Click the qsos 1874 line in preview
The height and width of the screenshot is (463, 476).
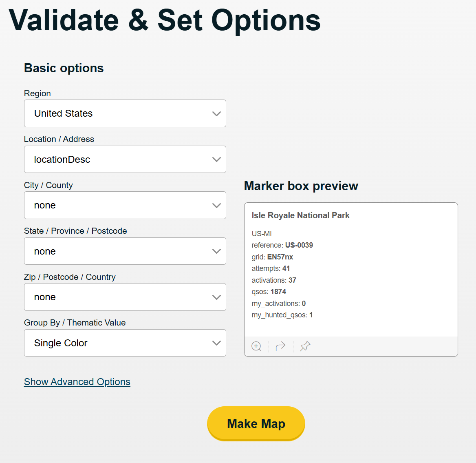[269, 292]
